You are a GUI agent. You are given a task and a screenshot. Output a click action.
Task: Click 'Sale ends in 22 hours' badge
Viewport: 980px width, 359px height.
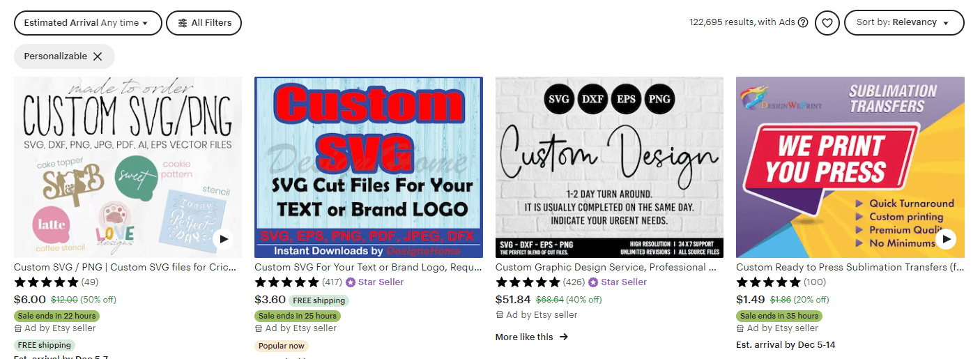tap(57, 316)
